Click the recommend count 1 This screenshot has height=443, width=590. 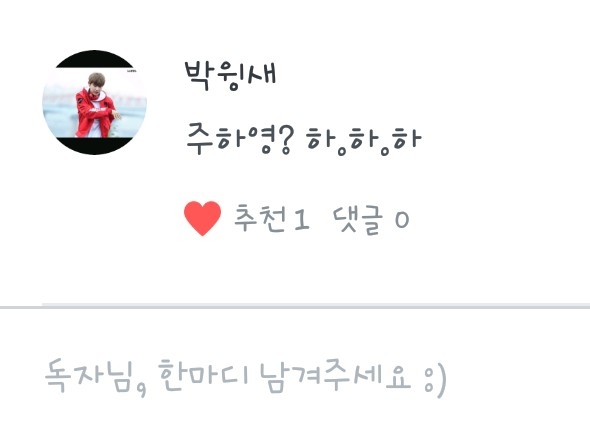pyautogui.click(x=302, y=221)
